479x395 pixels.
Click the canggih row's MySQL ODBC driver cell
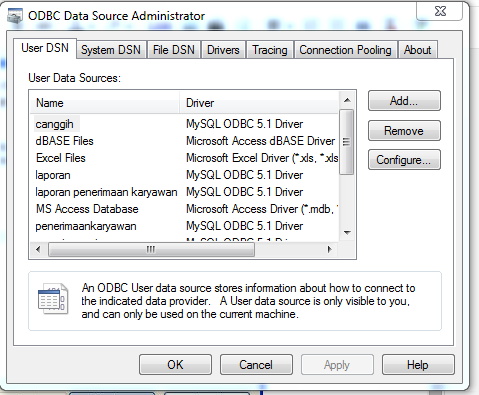click(244, 124)
